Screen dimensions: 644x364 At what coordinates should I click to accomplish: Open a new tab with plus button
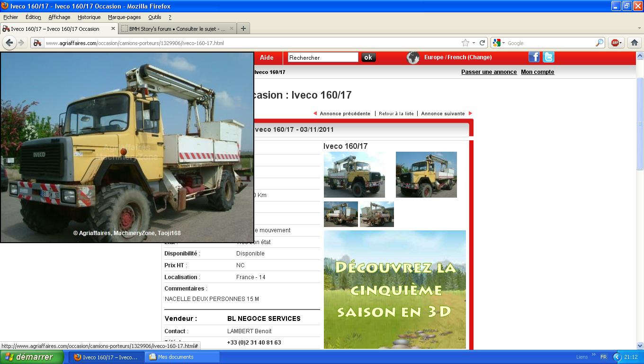coord(243,28)
